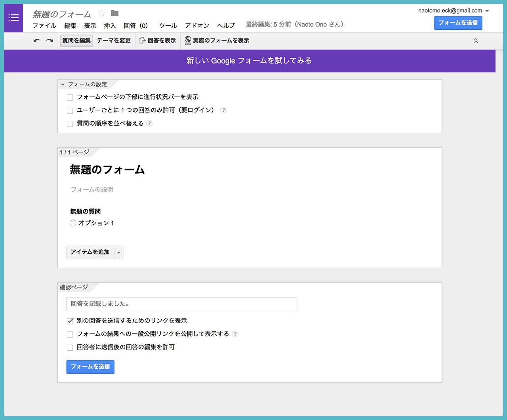Open the アドオン menu
This screenshot has height=420, width=507.
point(197,25)
